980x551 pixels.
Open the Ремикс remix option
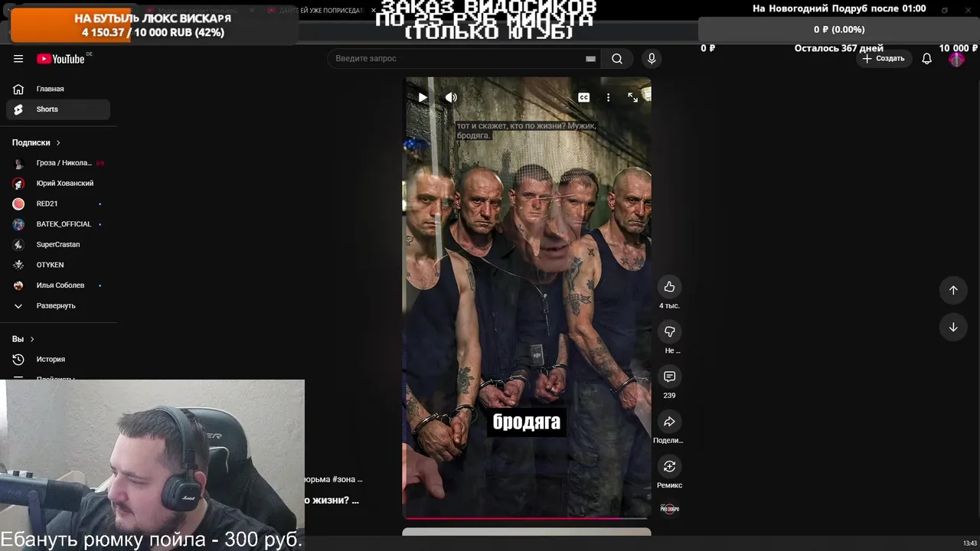[669, 467]
